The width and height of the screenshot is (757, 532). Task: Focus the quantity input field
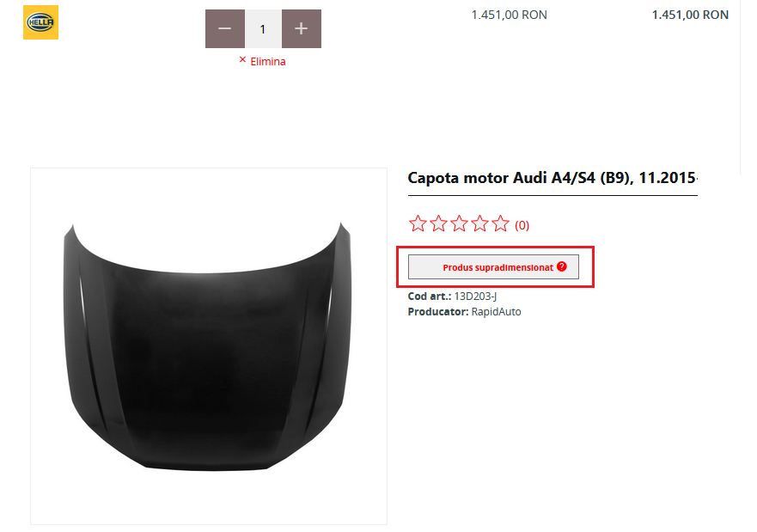[x=263, y=29]
